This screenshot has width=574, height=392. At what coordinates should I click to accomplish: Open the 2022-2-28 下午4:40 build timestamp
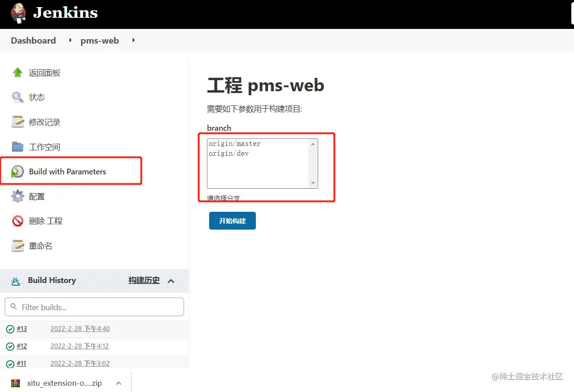point(80,329)
